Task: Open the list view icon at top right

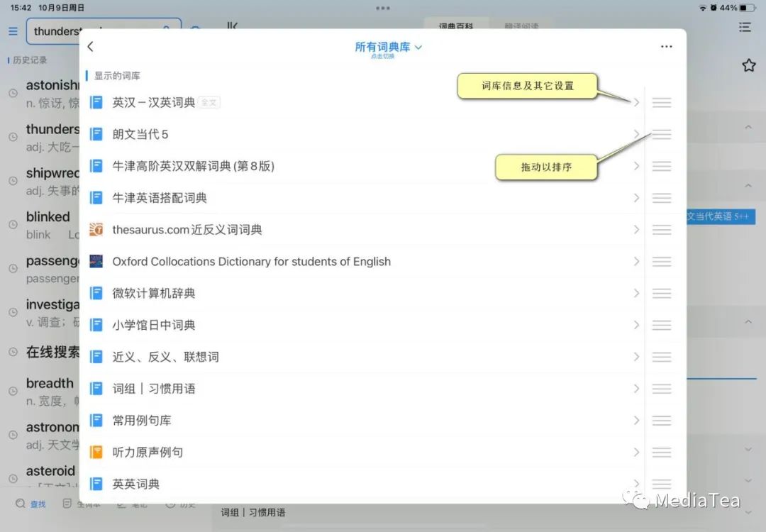Action: point(745,28)
